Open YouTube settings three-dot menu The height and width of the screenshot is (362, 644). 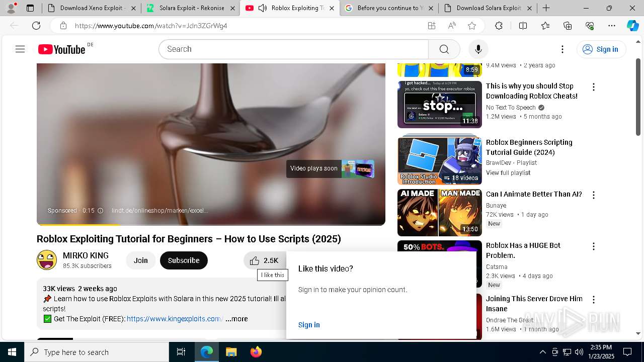(x=562, y=49)
